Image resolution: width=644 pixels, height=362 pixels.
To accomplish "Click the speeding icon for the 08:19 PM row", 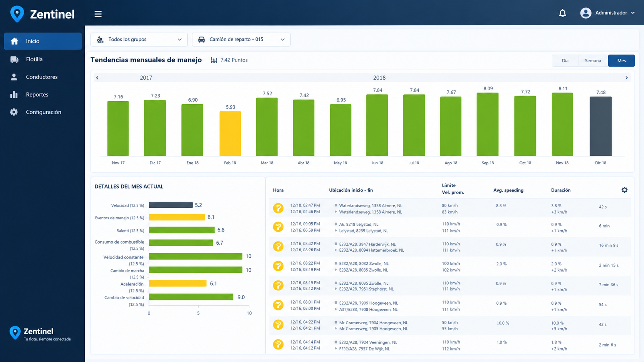I will pos(278,286).
